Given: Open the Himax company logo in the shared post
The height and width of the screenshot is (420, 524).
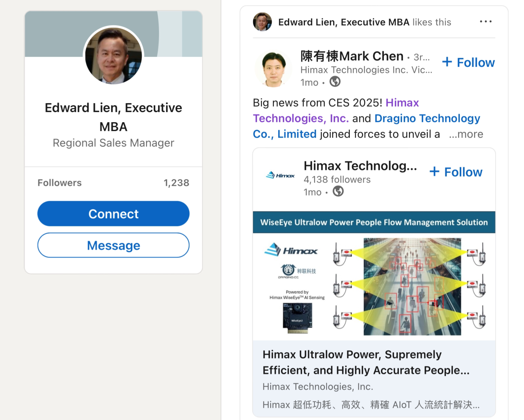Looking at the screenshot, I should click(280, 176).
